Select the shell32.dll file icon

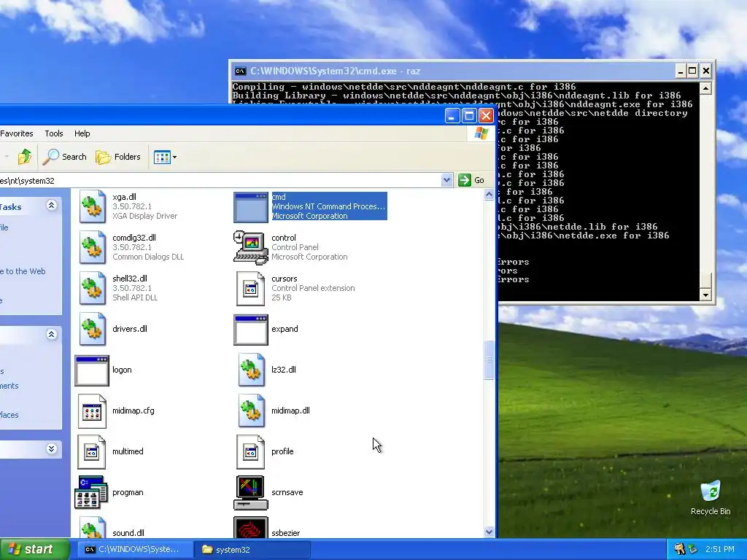point(92,289)
